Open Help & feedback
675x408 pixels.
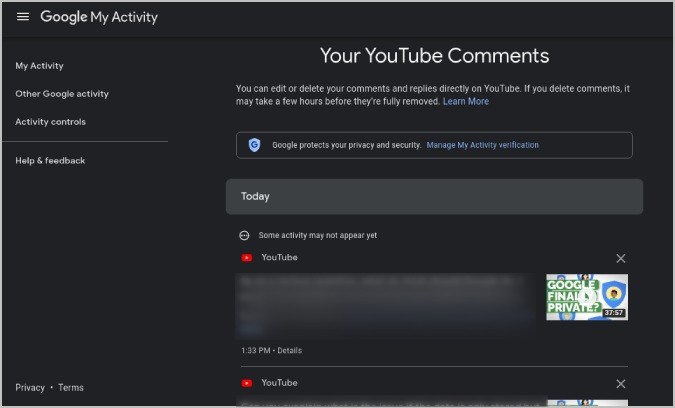click(x=50, y=161)
